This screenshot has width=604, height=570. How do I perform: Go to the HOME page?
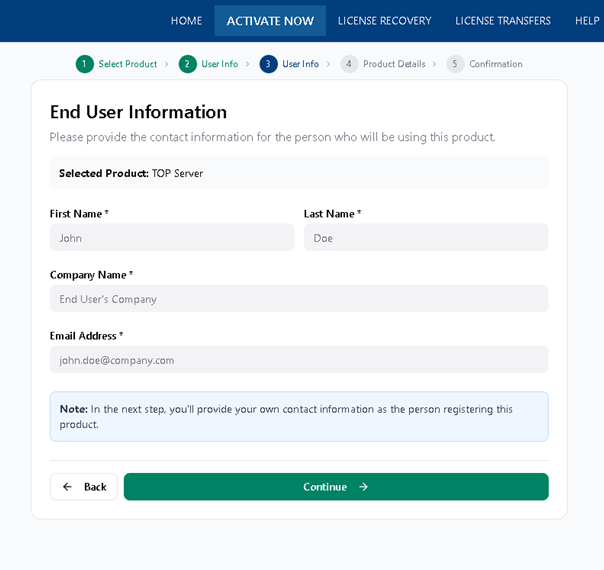click(x=186, y=21)
